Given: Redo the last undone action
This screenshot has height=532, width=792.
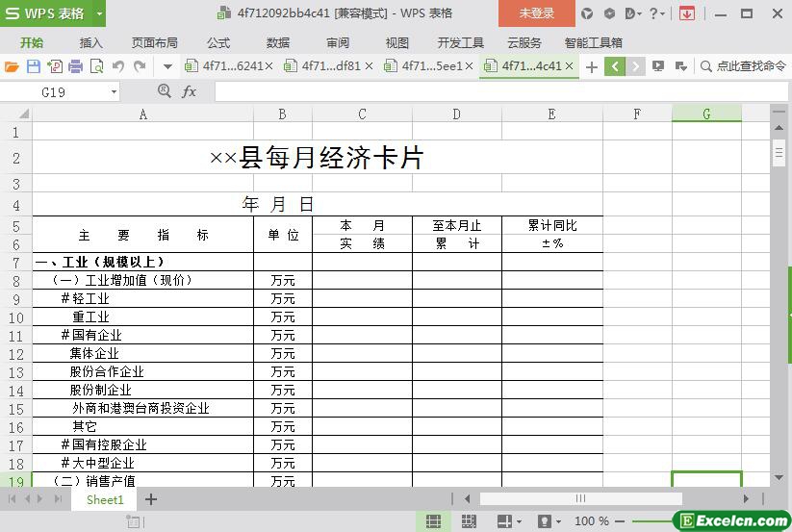Looking at the screenshot, I should coord(140,66).
